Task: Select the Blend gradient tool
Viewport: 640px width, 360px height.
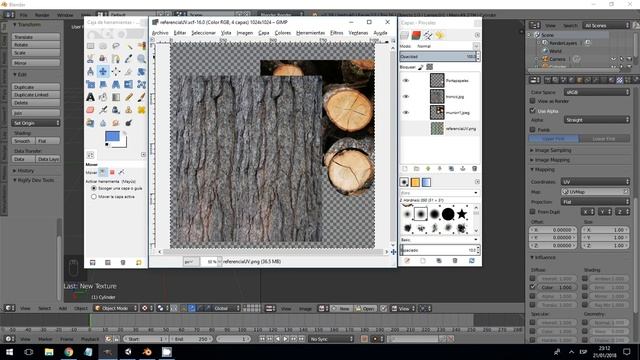Action: 116,97
